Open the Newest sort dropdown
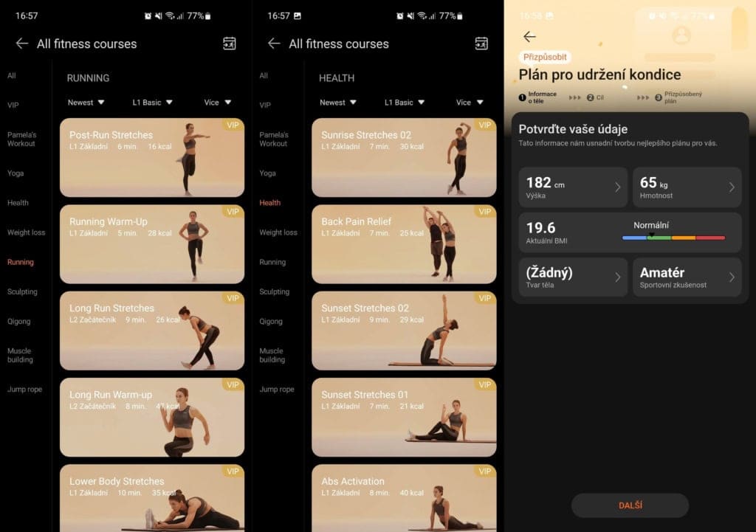This screenshot has height=532, width=756. (85, 102)
